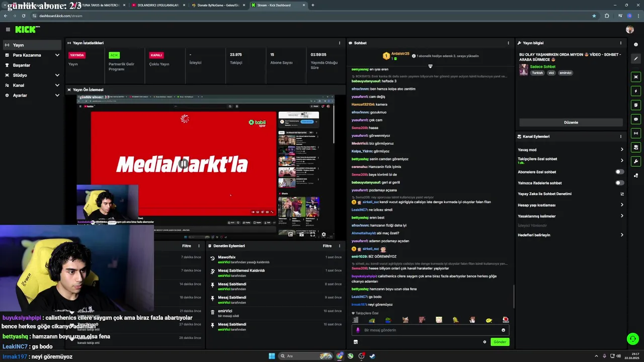Screen dimensions: 644x362
Task: Reload the browser page
Action: click(x=23, y=16)
